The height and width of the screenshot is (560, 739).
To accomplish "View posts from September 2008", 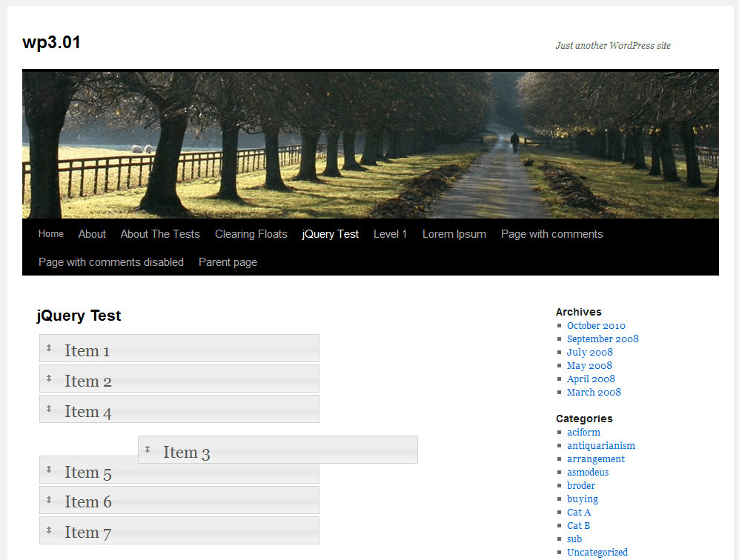I will 603,339.
